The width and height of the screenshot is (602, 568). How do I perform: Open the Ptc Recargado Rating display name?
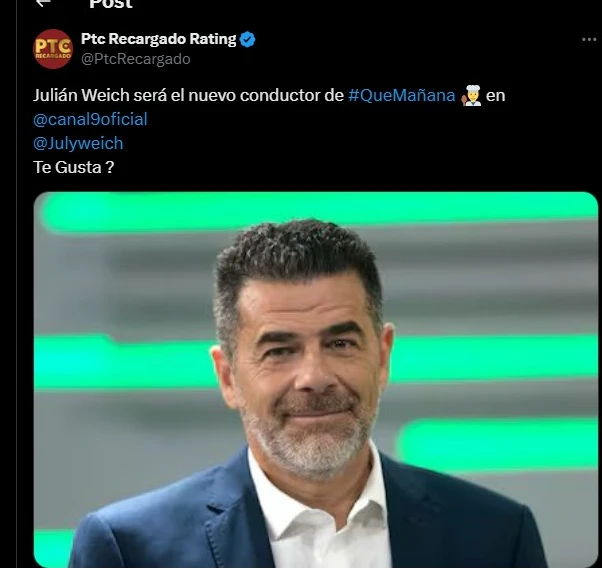[x=159, y=40]
